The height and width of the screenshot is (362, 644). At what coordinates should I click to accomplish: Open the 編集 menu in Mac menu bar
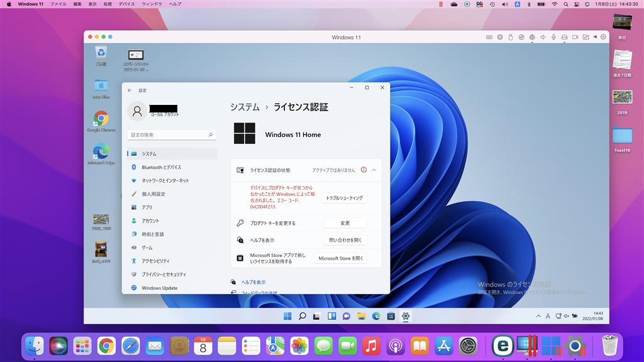(77, 4)
